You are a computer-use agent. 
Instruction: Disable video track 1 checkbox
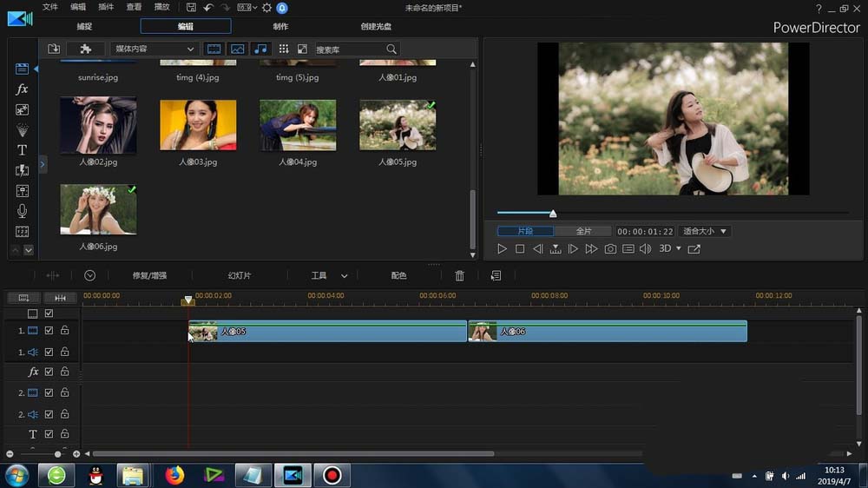tap(49, 331)
